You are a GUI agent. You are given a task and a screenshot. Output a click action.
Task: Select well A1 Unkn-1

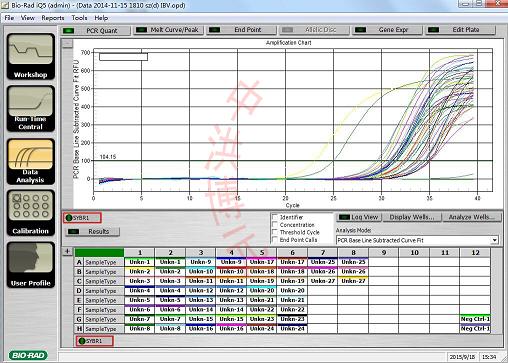(x=140, y=262)
